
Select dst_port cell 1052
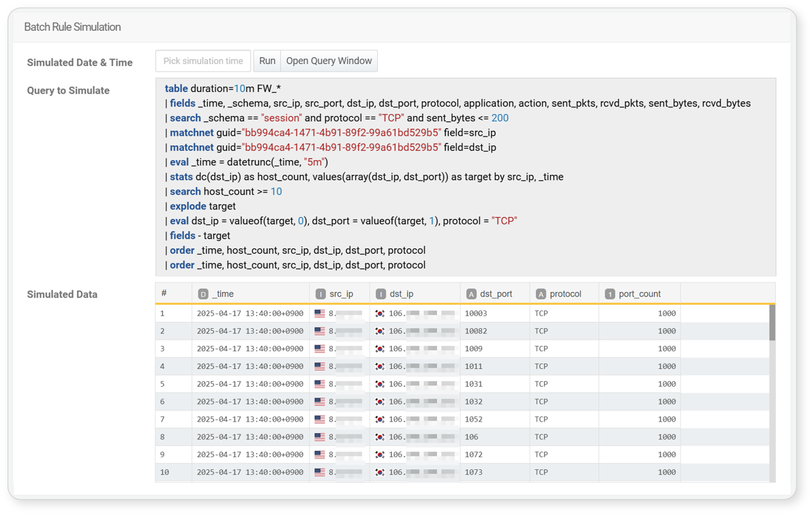[x=494, y=419]
